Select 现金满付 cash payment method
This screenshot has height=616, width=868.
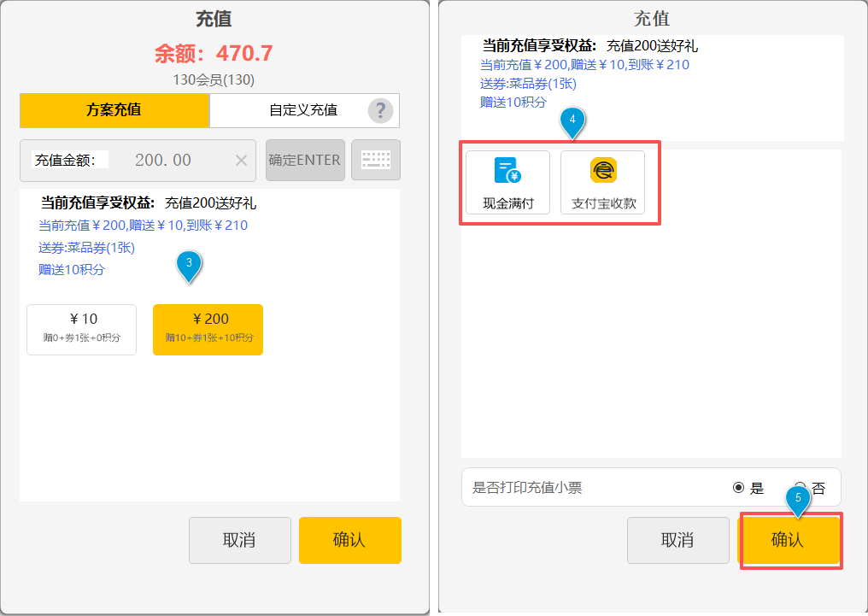(x=507, y=182)
